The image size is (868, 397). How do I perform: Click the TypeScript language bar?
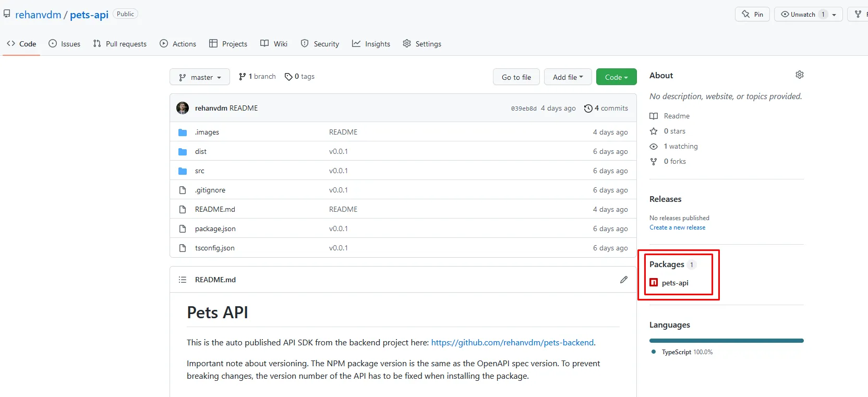point(726,341)
